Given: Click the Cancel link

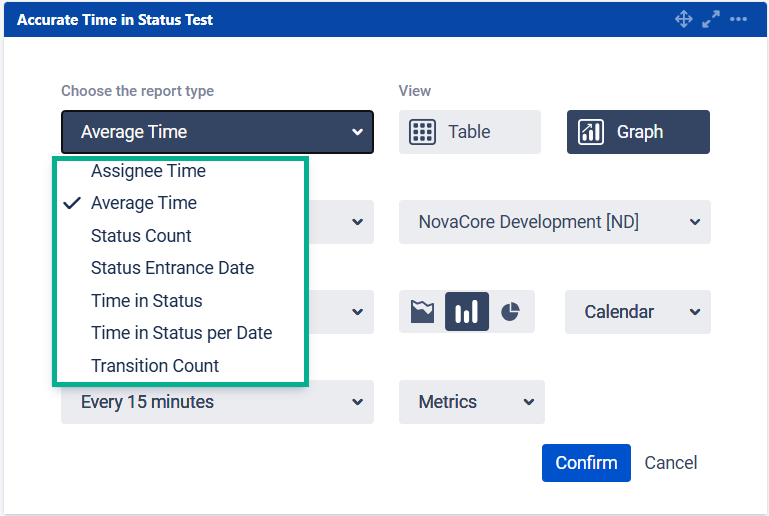Looking at the screenshot, I should (670, 462).
